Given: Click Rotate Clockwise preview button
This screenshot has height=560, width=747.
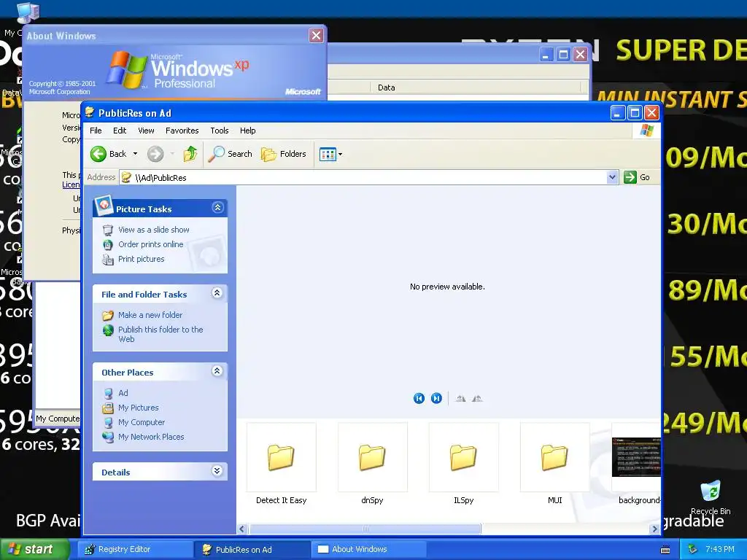Looking at the screenshot, I should point(460,399).
